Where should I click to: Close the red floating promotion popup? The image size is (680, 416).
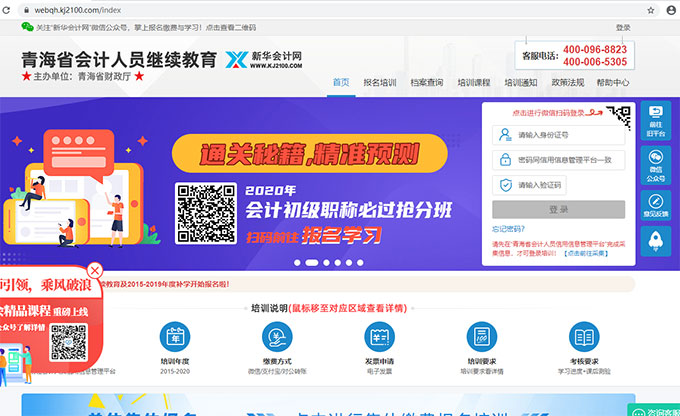click(94, 270)
